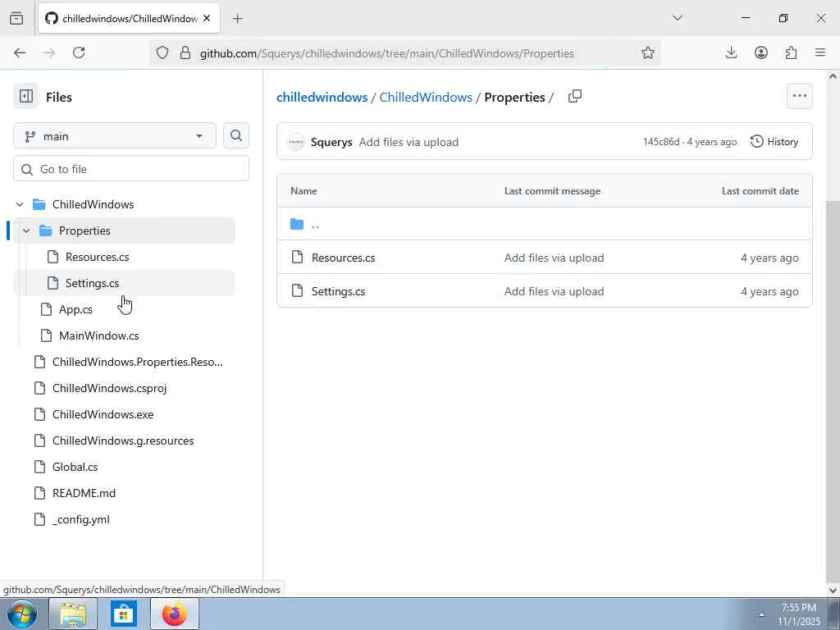The width and height of the screenshot is (840, 630).
Task: Select the ChilledWindows folder label in tree
Action: pos(93,204)
